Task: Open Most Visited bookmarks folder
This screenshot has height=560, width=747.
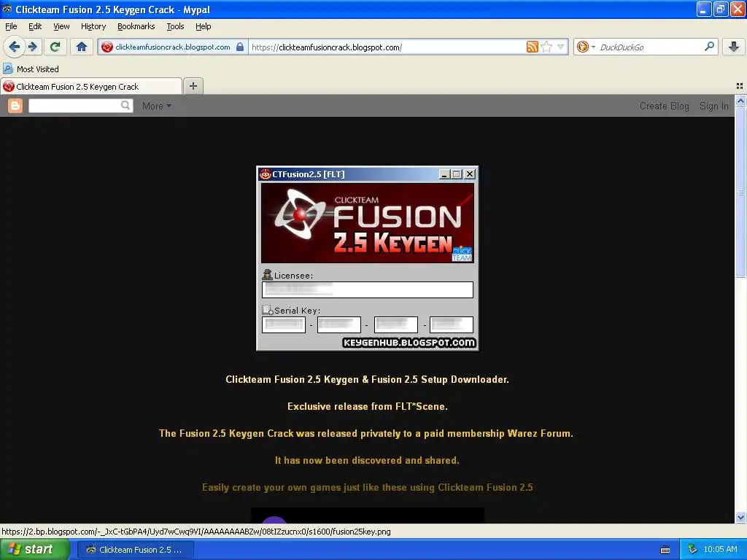Action: (31, 69)
